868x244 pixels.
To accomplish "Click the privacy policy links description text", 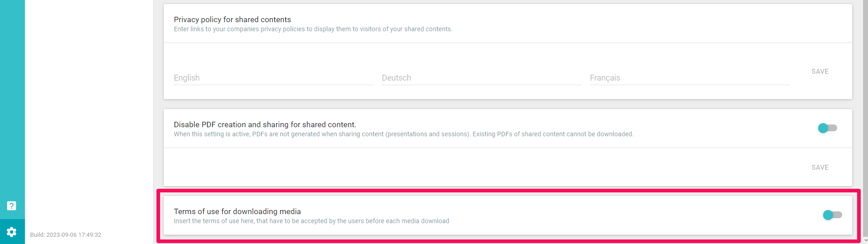I will coord(313,29).
